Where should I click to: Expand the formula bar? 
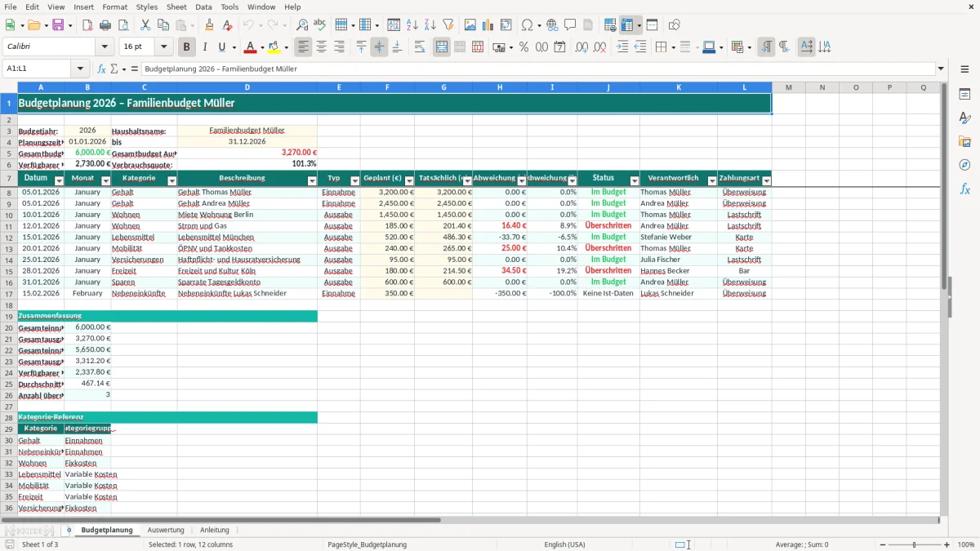[941, 69]
